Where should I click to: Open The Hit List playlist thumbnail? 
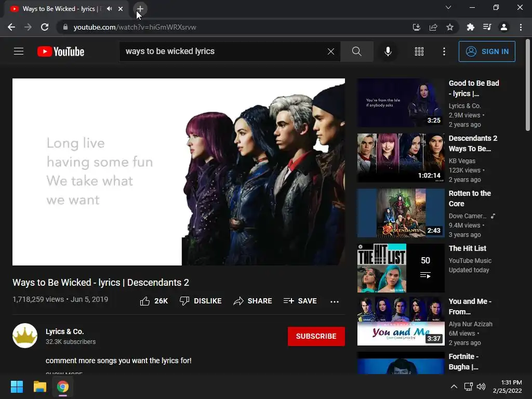point(401,268)
